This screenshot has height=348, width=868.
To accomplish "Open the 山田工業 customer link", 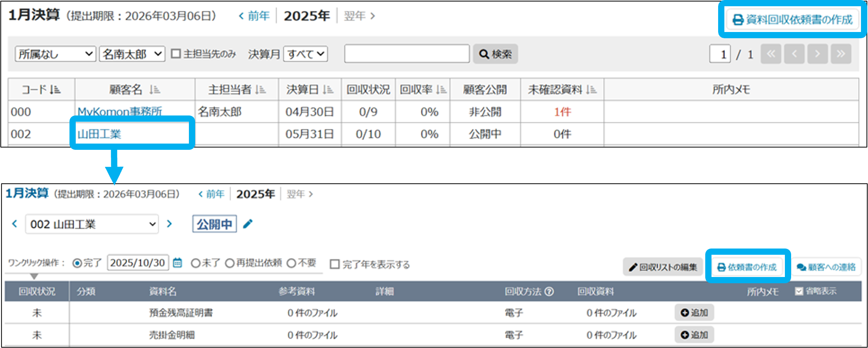I will (x=100, y=134).
